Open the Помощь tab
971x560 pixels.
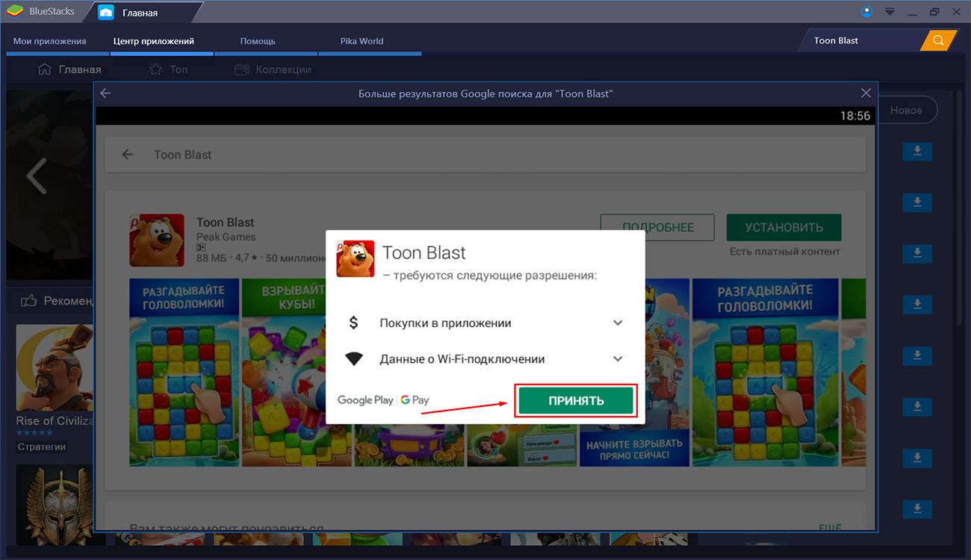(258, 41)
